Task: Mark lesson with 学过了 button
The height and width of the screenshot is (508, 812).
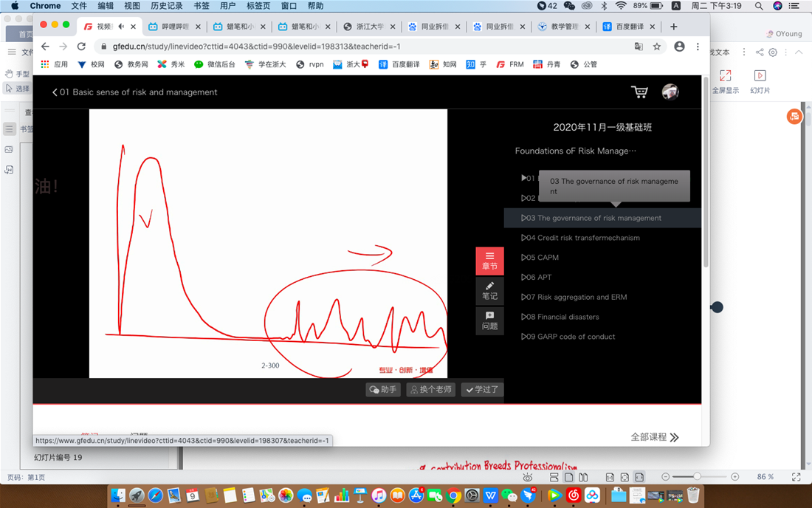Action: tap(482, 389)
